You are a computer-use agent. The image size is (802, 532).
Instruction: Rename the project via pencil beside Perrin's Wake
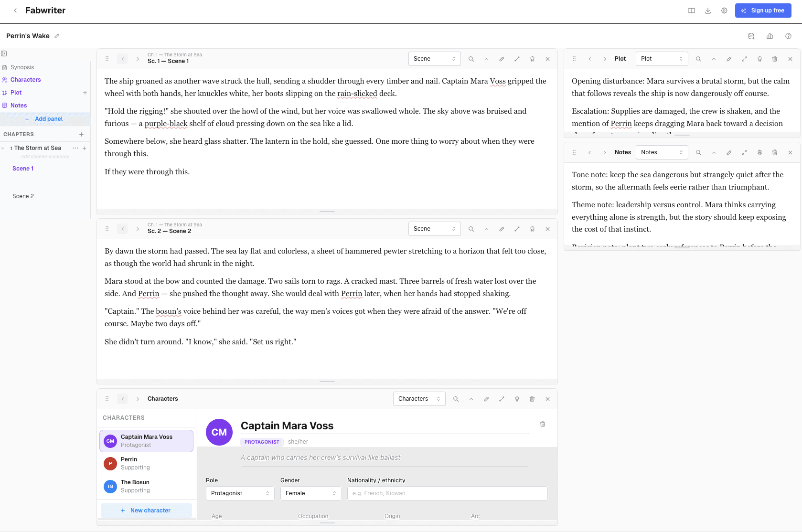click(57, 36)
